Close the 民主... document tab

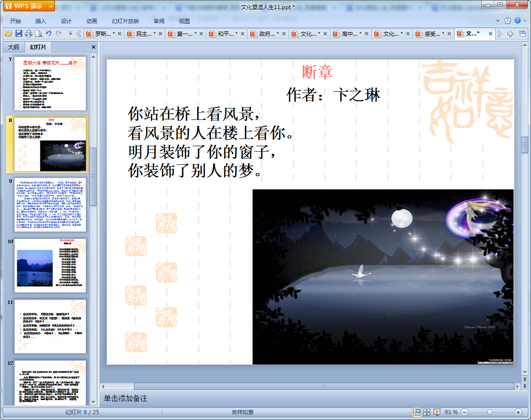(160, 34)
